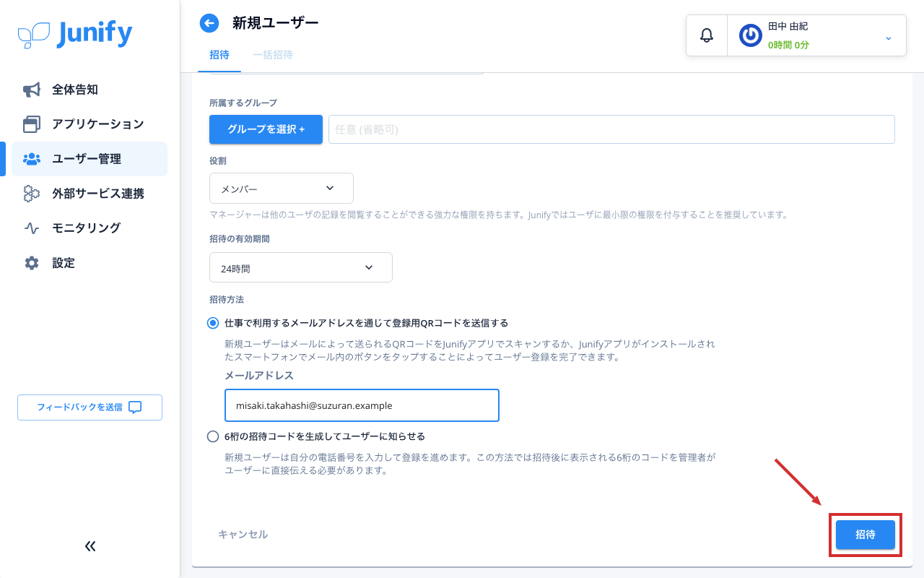Open the 招待の有効期間 dropdown showing 24時間
Viewport: 924px width, 578px height.
301,267
